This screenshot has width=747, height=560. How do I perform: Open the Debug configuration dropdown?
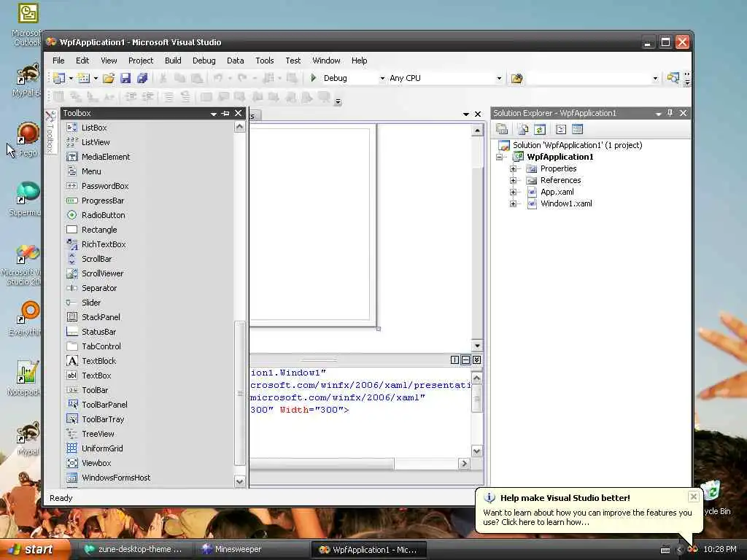click(382, 78)
